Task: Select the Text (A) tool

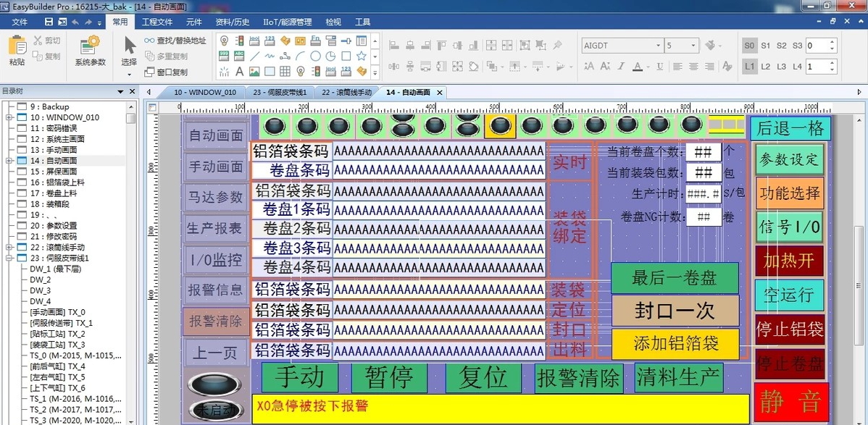Action: [x=239, y=71]
